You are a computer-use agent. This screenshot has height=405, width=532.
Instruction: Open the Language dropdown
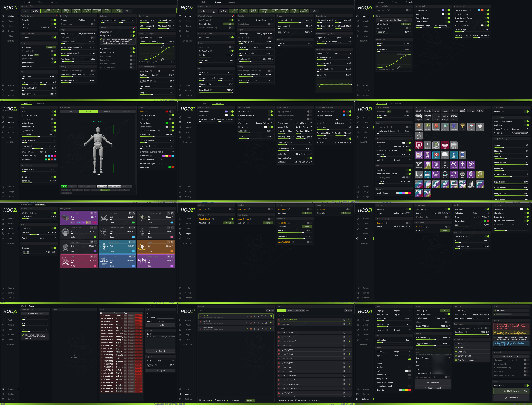tap(402, 310)
